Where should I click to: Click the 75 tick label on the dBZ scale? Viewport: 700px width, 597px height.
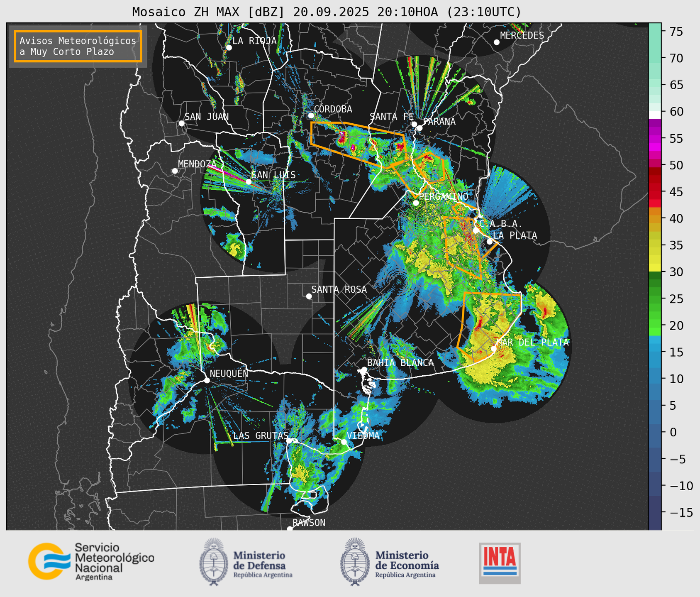[676, 32]
